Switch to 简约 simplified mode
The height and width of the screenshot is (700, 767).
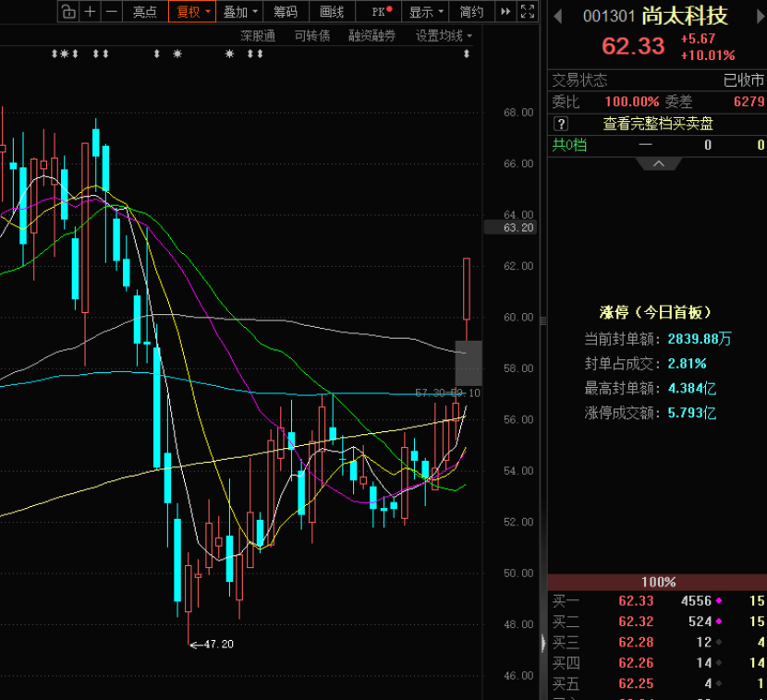(471, 12)
